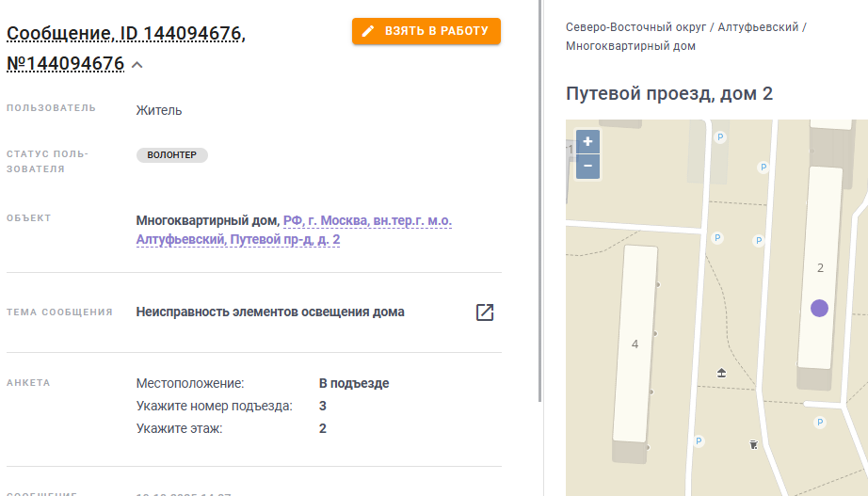
Task: Click the 'Взять в работу' button
Action: click(426, 31)
